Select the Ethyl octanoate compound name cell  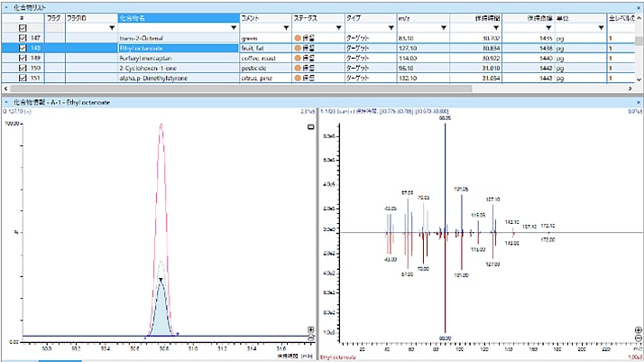tap(179, 48)
